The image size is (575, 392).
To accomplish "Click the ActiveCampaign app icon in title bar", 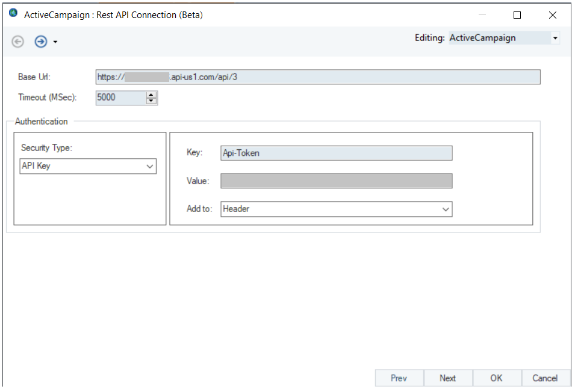I will [13, 13].
